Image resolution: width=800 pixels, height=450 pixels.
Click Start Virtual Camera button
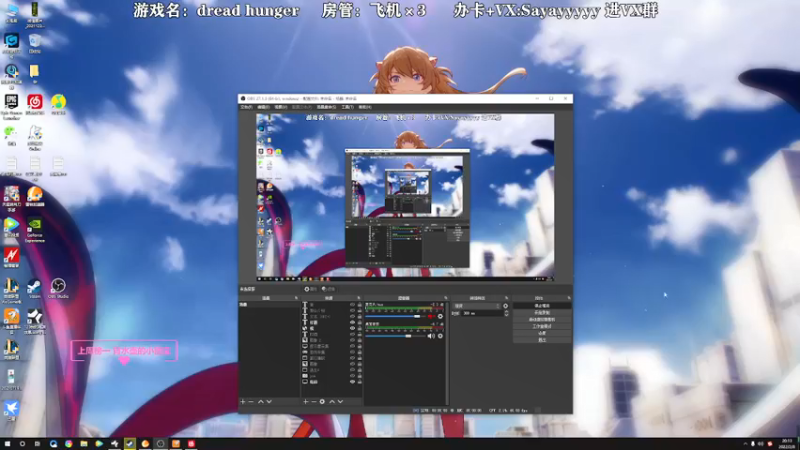tap(542, 319)
